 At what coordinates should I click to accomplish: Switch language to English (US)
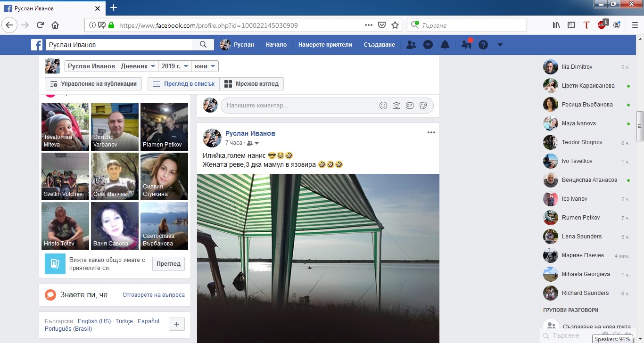(94, 321)
